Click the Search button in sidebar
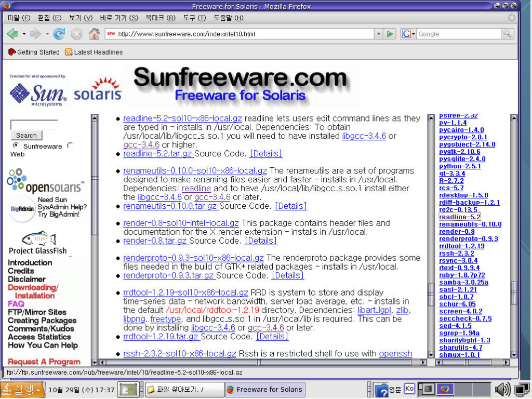The width and height of the screenshot is (532, 399). (26, 136)
